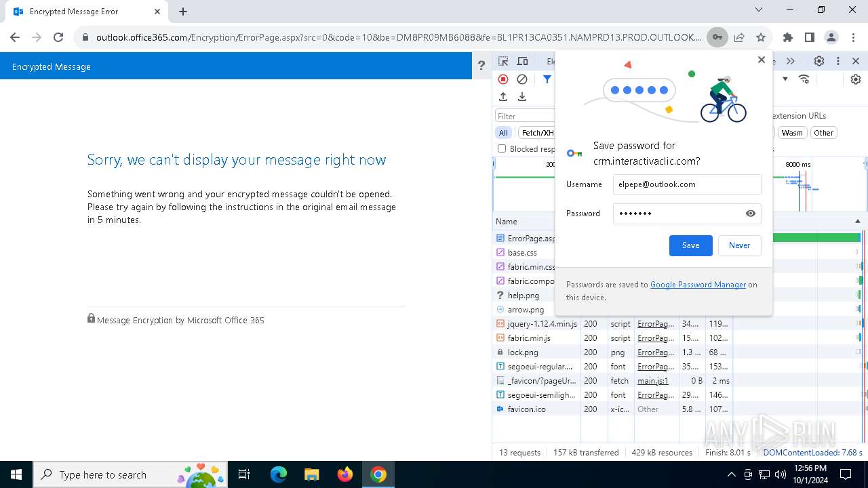The image size is (868, 488).
Task: Select the Wasm filter
Action: (x=791, y=133)
